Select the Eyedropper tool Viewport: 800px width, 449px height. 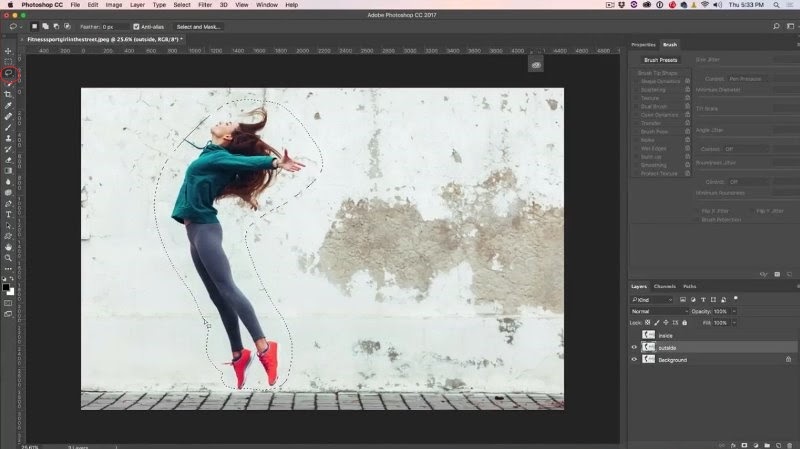click(9, 105)
